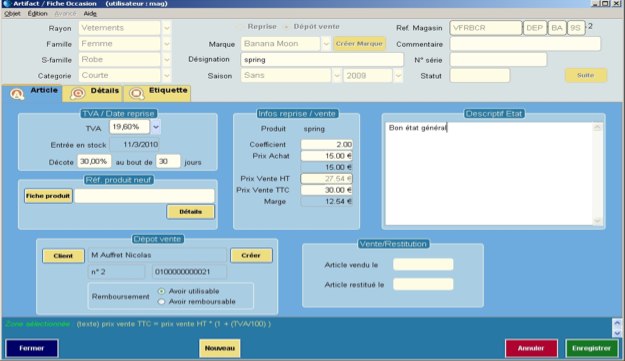The image size is (625, 361).
Task: Click the BA reference box
Action: tap(557, 28)
